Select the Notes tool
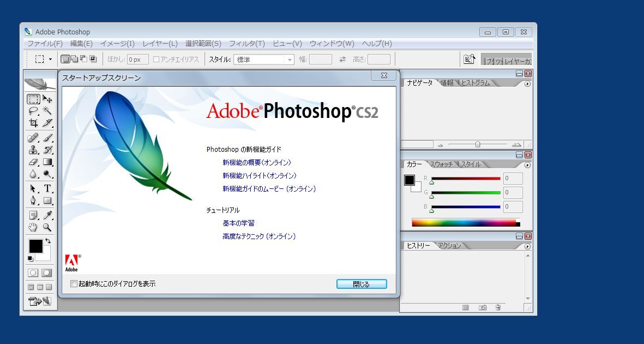Viewport: 644px width, 344px height. tap(34, 215)
